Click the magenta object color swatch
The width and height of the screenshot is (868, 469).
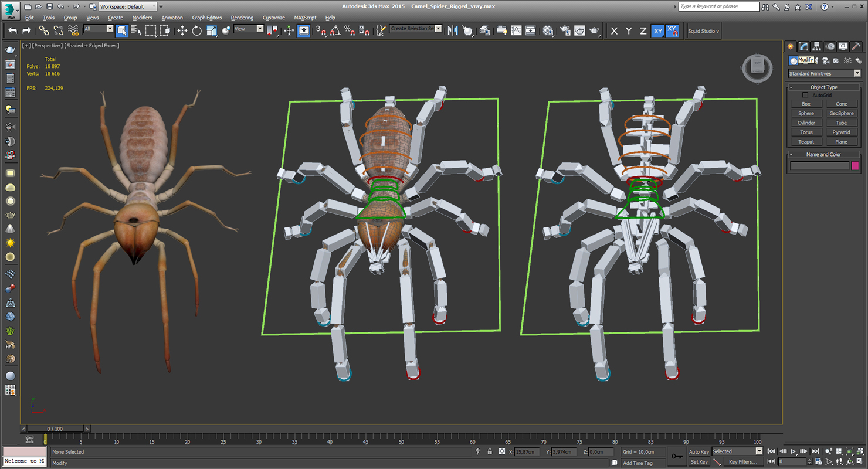tap(855, 166)
